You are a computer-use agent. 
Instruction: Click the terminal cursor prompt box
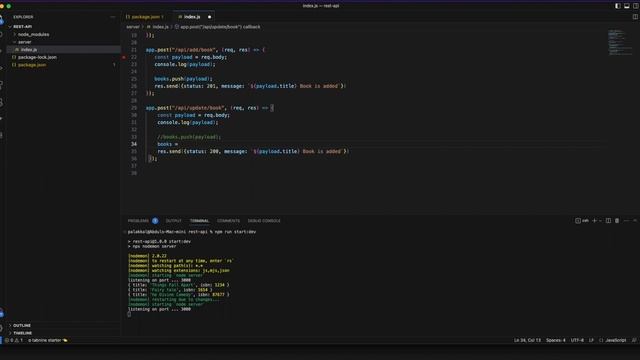click(129, 314)
